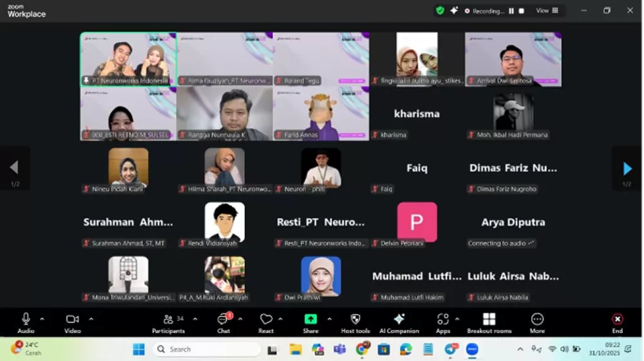644x361 pixels.
Task: Expand audio options arrow
Action: (42, 319)
